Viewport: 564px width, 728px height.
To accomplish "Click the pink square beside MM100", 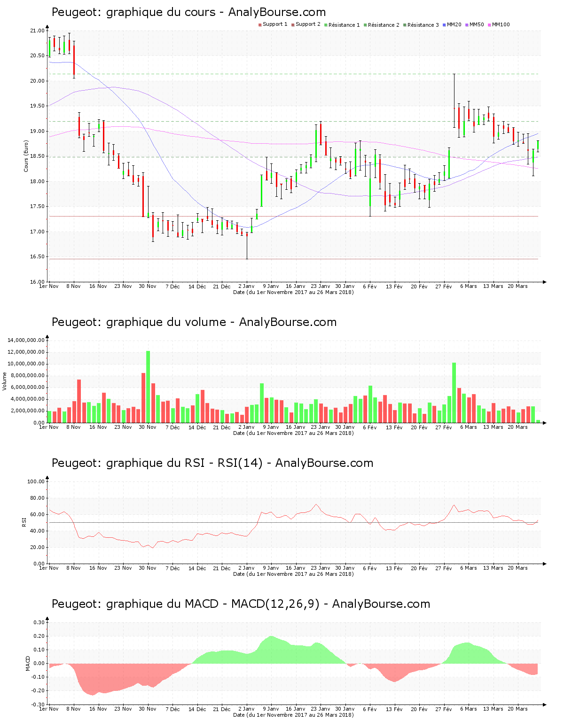I will pos(489,25).
